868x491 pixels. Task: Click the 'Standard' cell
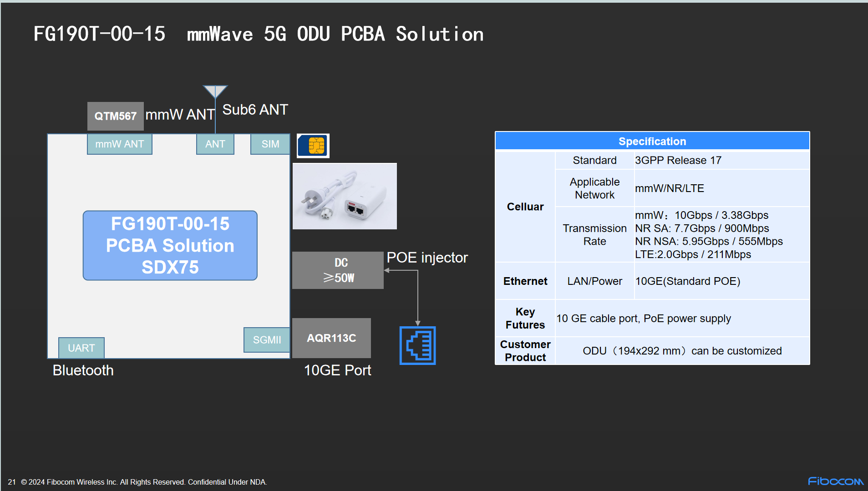pos(594,160)
